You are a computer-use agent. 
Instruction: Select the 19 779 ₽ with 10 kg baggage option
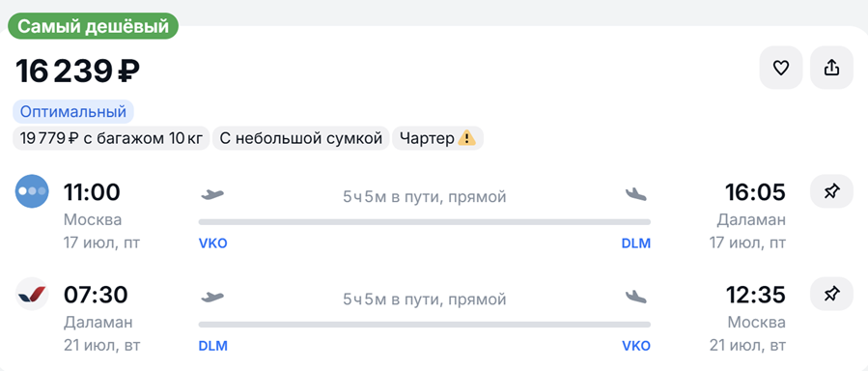click(111, 138)
